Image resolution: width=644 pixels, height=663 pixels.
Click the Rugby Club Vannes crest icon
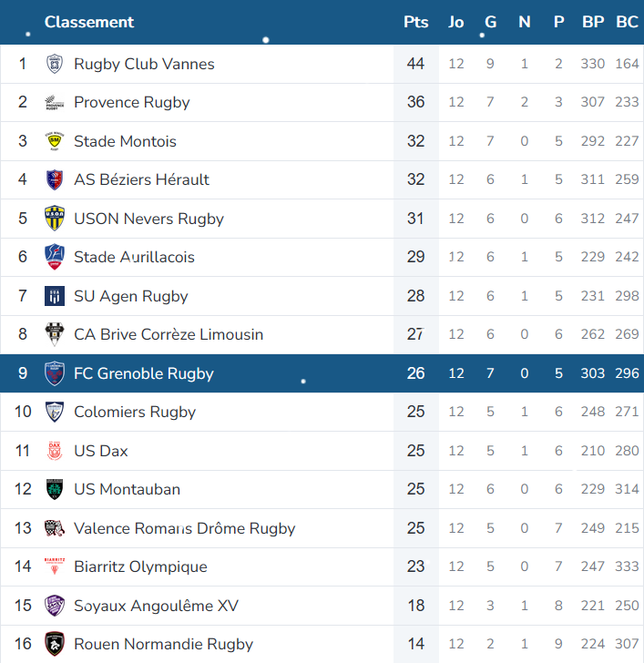(x=54, y=64)
